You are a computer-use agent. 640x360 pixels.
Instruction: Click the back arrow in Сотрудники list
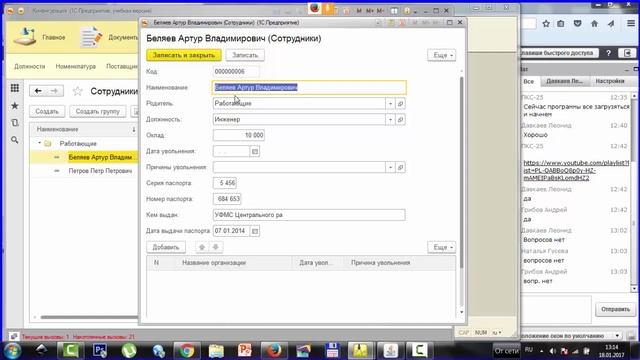coord(38,91)
